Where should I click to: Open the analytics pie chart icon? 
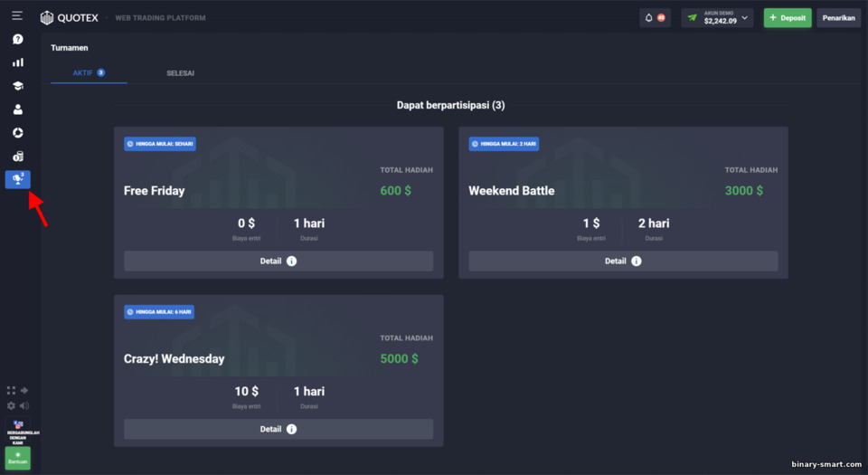(18, 133)
